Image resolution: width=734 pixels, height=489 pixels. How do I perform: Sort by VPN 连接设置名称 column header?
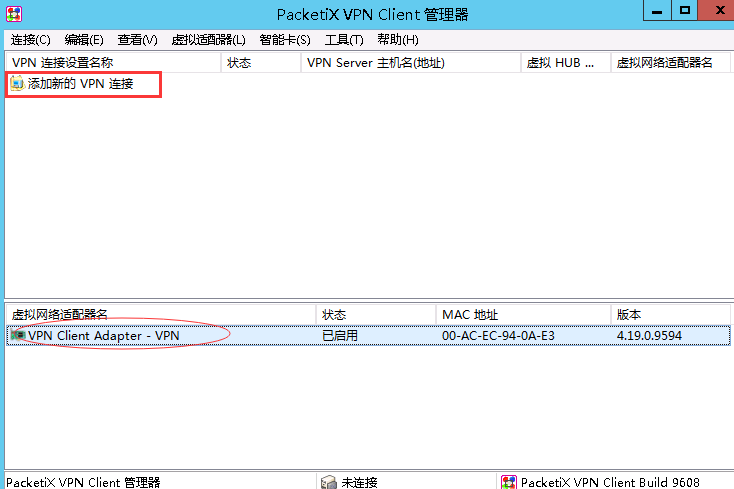pyautogui.click(x=113, y=63)
